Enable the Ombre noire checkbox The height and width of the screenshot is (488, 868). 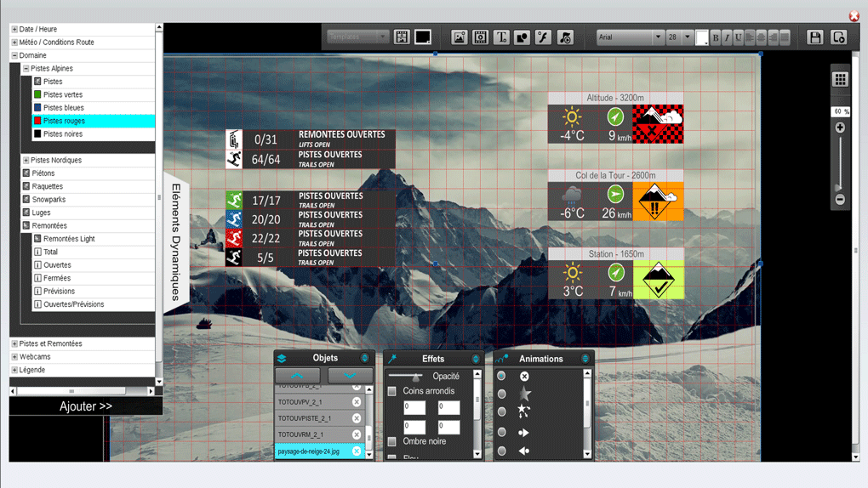pyautogui.click(x=392, y=441)
